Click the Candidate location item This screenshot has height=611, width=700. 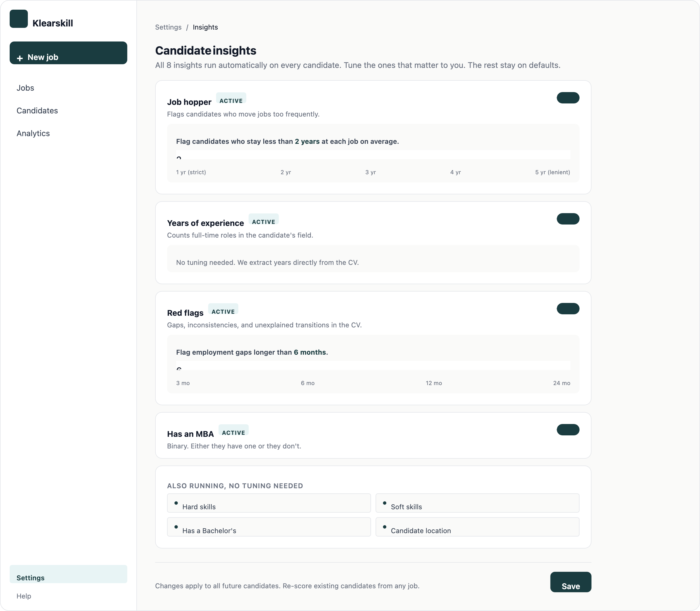[x=478, y=527]
